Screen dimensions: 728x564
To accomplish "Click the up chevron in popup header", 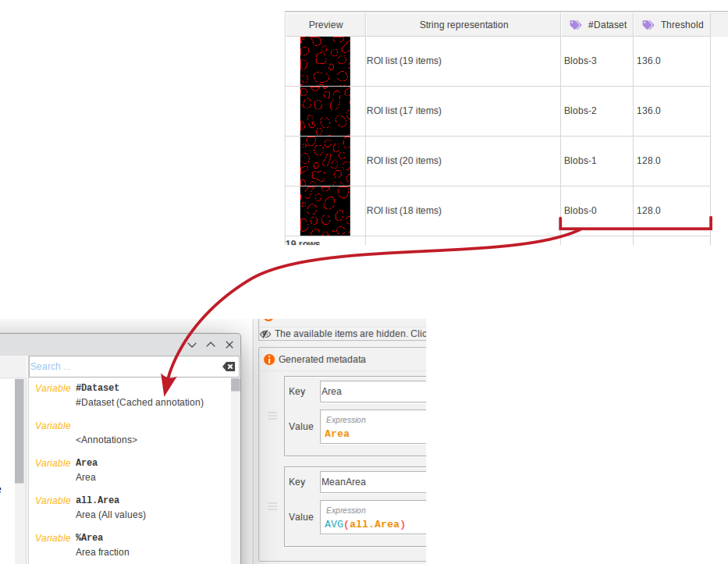I will coord(211,345).
